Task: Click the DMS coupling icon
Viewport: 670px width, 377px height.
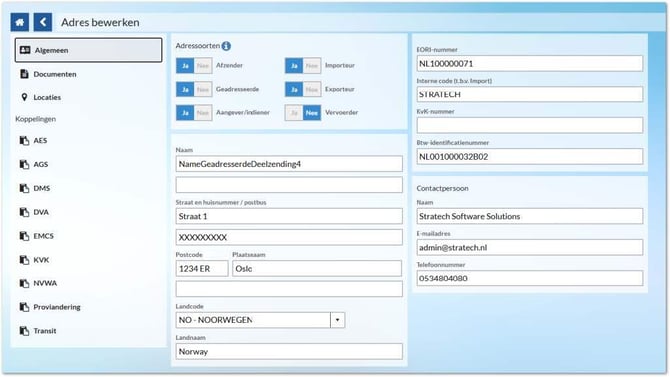Action: (x=24, y=188)
